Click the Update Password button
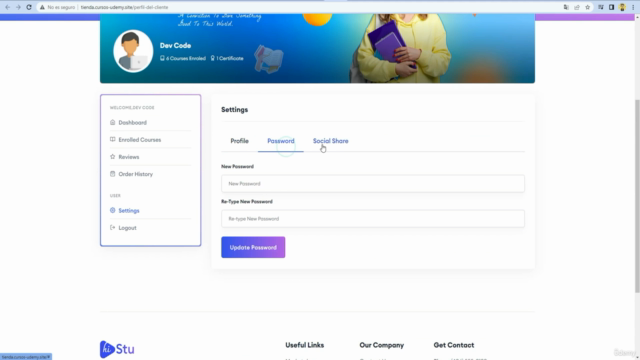The height and width of the screenshot is (360, 640). click(253, 247)
